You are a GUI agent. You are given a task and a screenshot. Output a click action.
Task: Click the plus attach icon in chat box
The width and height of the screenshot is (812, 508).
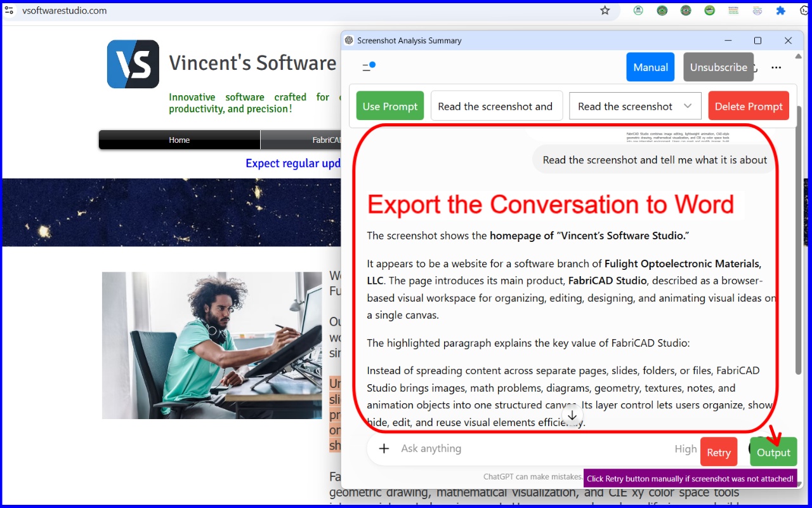pos(384,449)
